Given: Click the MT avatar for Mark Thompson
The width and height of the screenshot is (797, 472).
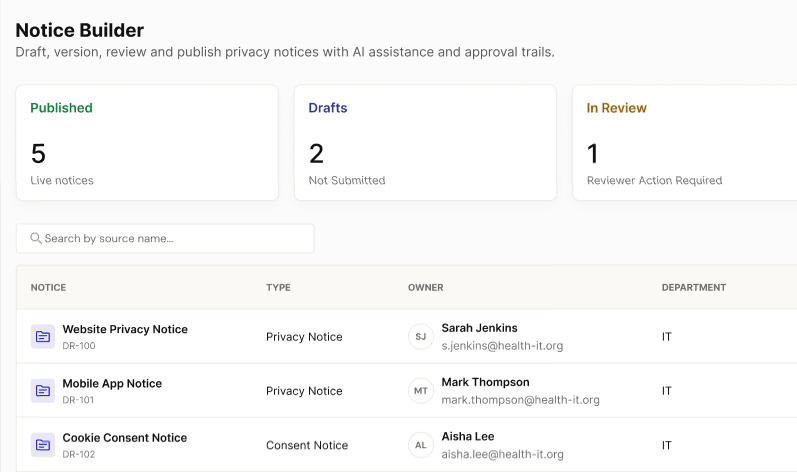Looking at the screenshot, I should pos(421,391).
